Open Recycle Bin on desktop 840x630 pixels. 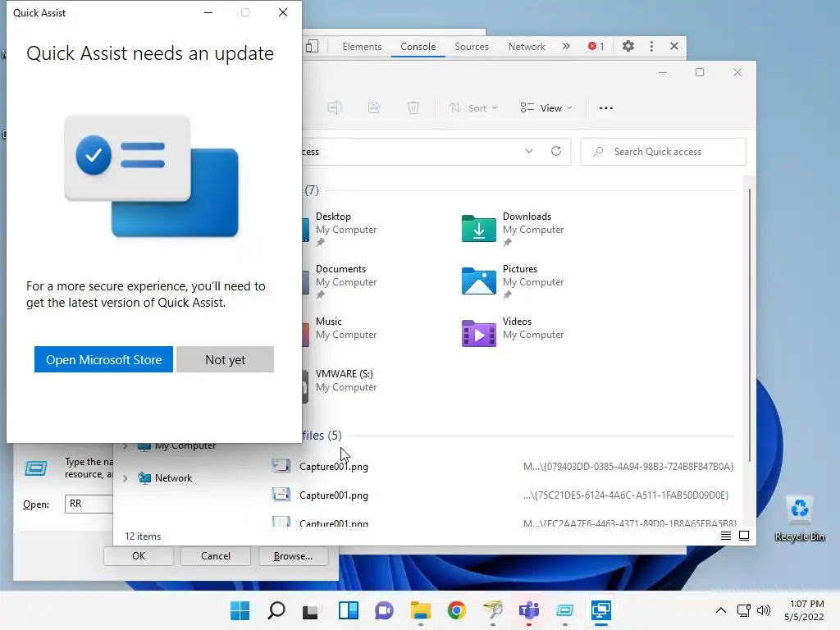[x=799, y=518]
